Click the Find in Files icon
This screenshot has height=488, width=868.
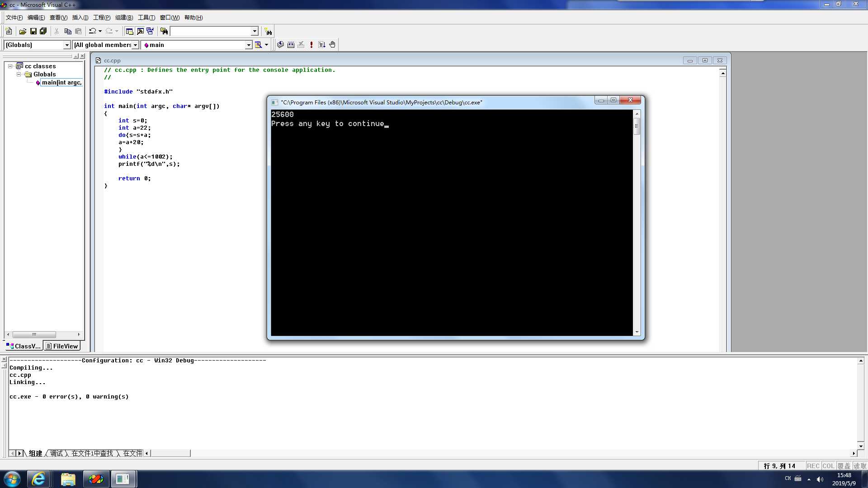[x=164, y=31]
